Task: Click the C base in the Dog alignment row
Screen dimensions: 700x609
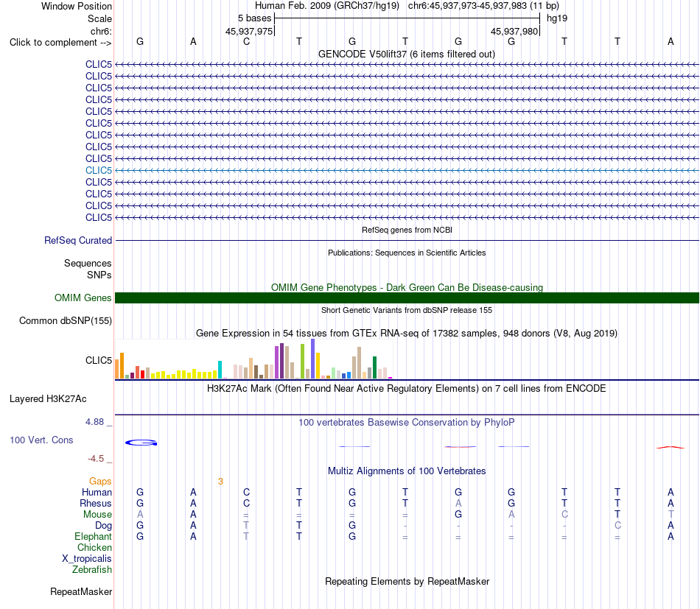Action: point(617,526)
